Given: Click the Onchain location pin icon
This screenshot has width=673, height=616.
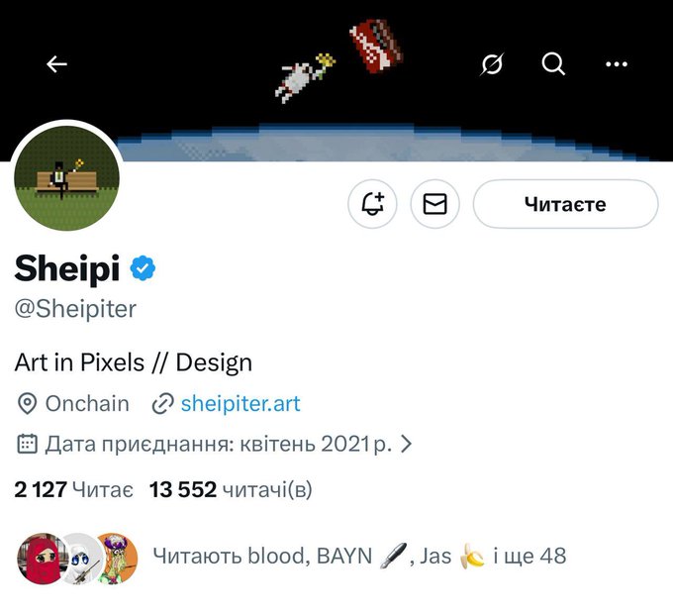Looking at the screenshot, I should [x=27, y=403].
